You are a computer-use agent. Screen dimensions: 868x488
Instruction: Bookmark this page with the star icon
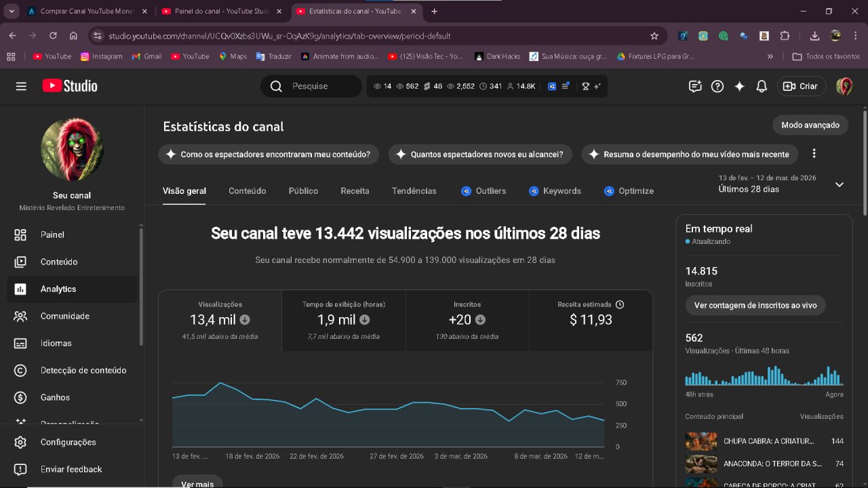coord(654,36)
